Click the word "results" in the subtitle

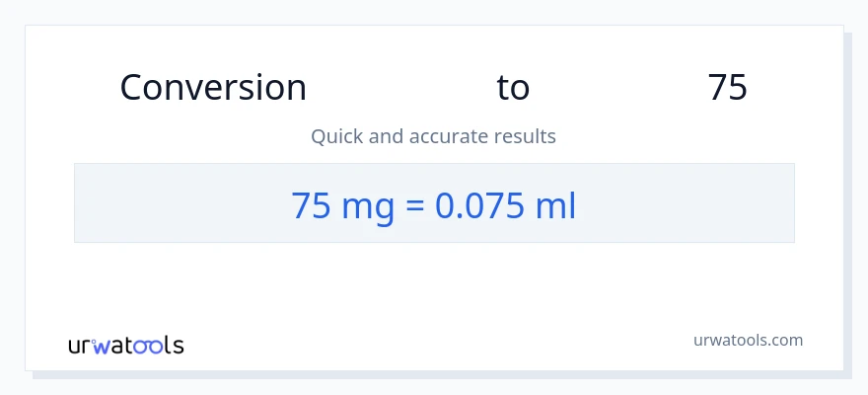point(525,136)
